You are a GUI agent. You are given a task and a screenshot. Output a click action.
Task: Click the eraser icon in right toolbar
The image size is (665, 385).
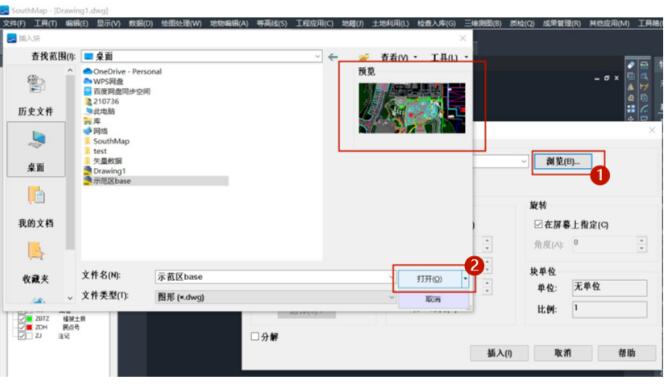[x=631, y=65]
